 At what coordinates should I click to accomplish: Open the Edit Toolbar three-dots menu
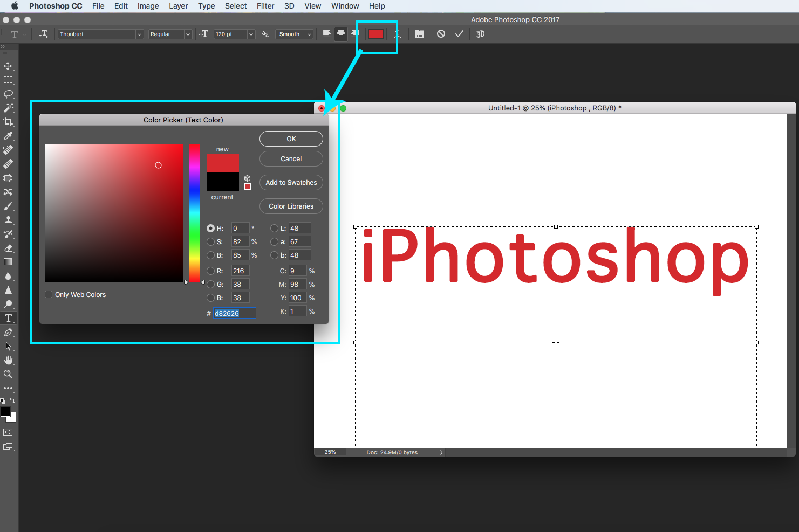point(8,388)
